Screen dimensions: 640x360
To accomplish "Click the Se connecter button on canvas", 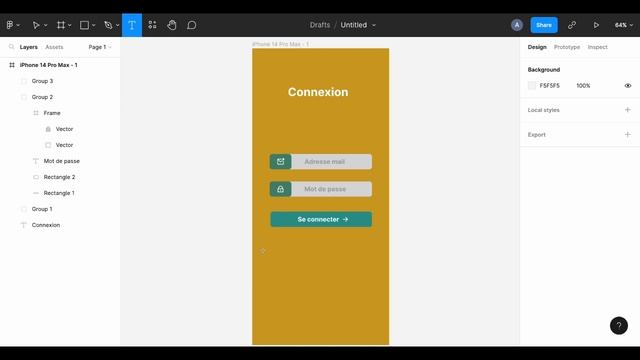I will [321, 219].
